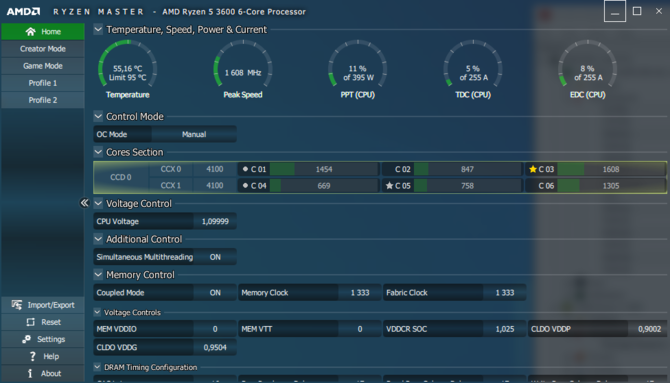670x383 pixels.
Task: Click the TDC (CPU) gauge
Action: (x=473, y=69)
